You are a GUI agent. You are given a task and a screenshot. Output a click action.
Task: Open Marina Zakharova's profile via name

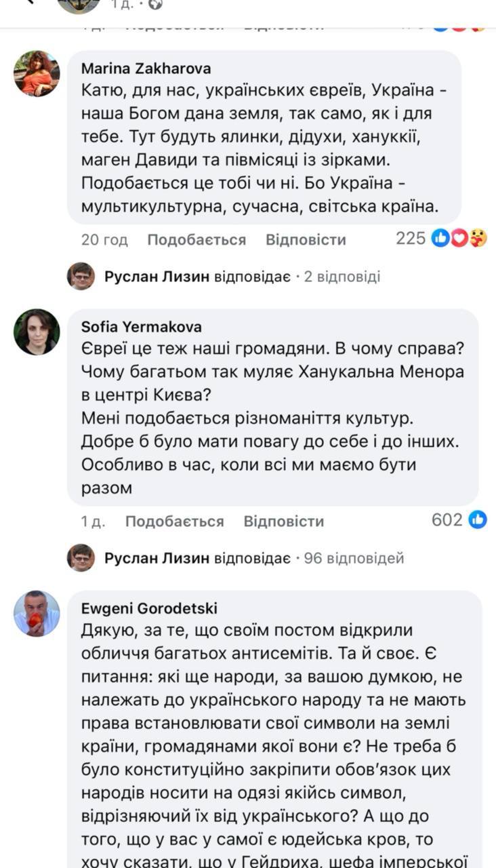(x=146, y=68)
